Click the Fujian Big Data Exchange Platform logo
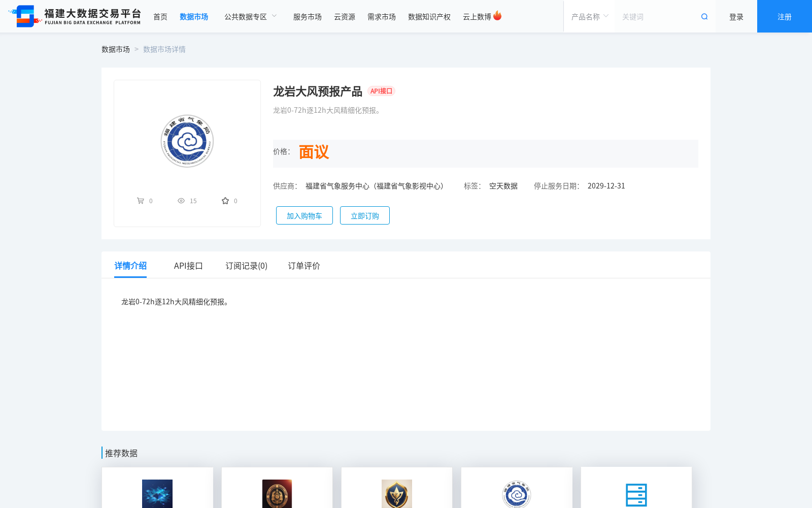Image resolution: width=812 pixels, height=508 pixels. (x=75, y=16)
